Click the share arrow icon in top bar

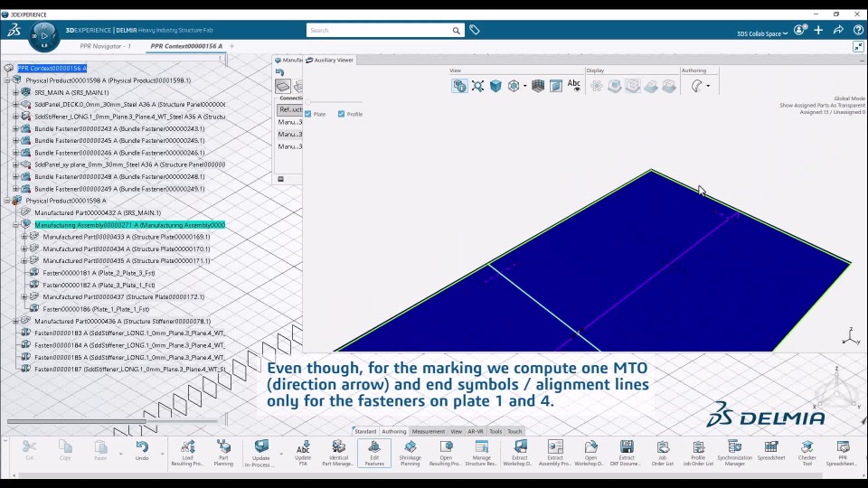[838, 30]
